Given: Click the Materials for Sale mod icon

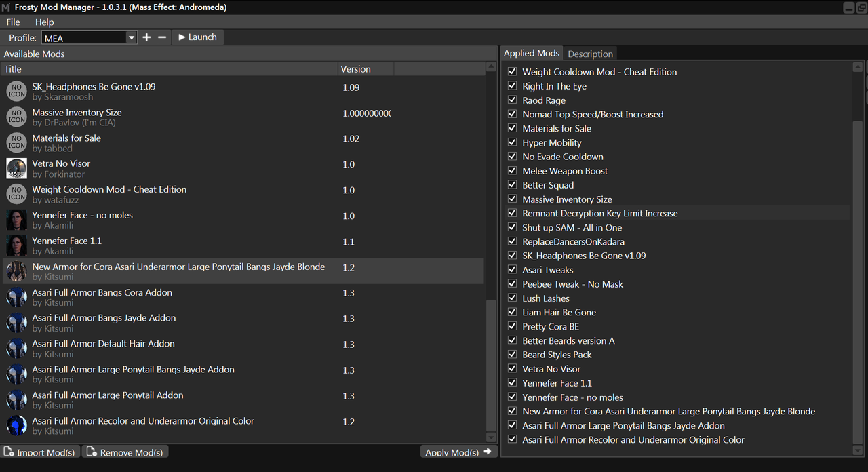Looking at the screenshot, I should [x=16, y=143].
